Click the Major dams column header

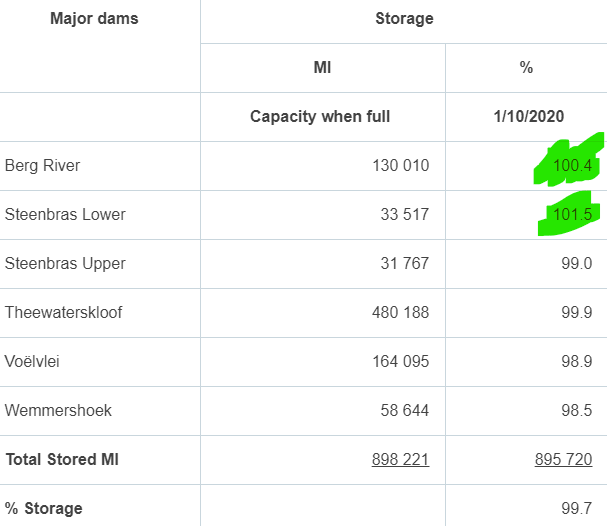coord(94,19)
